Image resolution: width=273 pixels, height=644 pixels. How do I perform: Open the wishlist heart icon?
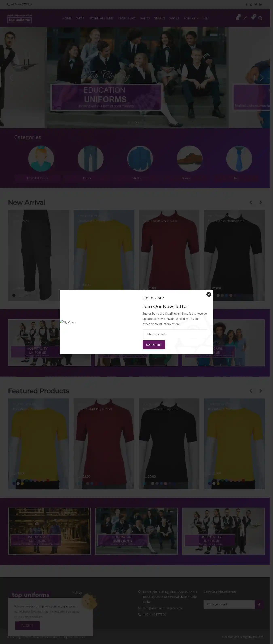click(x=253, y=18)
